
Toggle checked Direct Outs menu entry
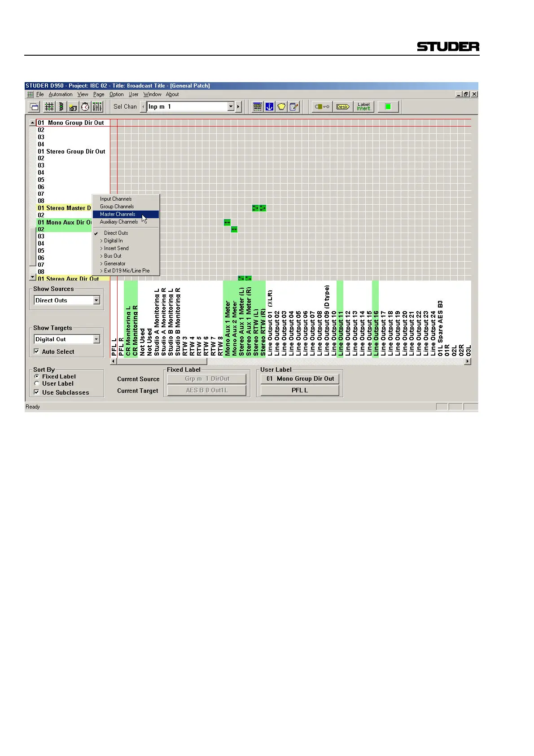pyautogui.click(x=126, y=233)
